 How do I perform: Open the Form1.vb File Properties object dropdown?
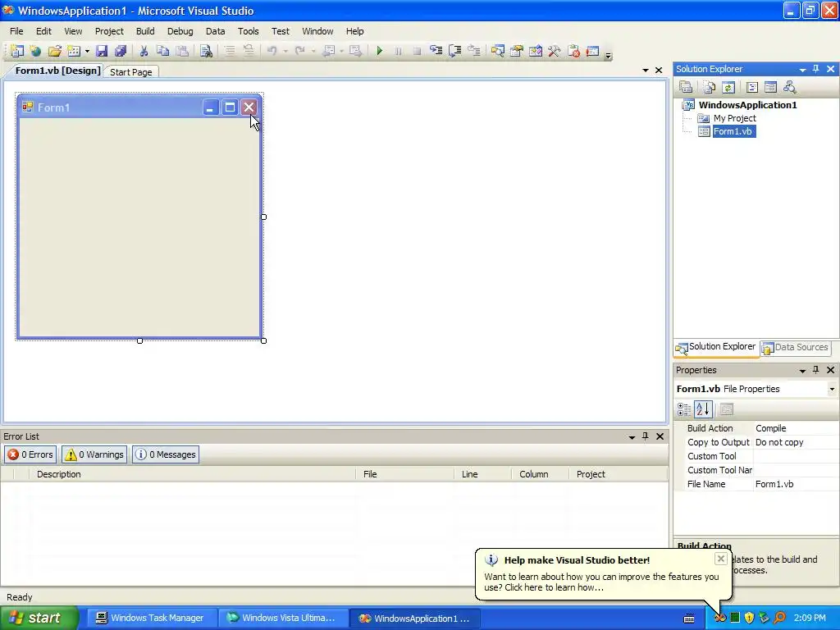click(x=832, y=389)
